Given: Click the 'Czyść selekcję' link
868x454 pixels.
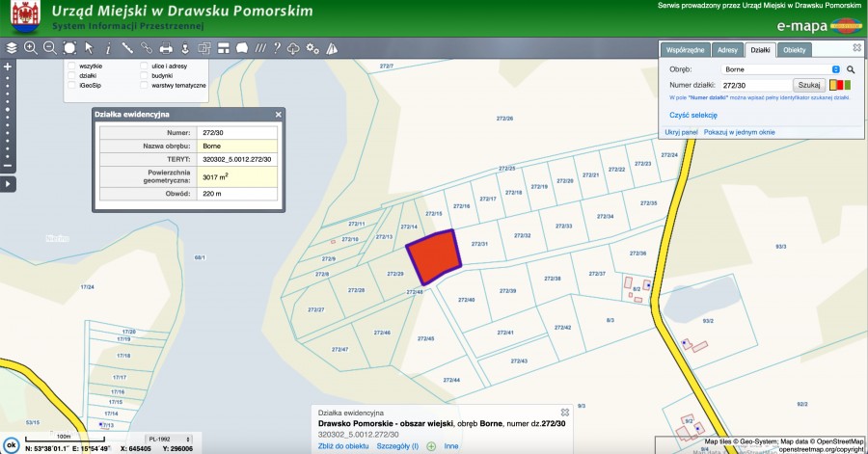Looking at the screenshot, I should [x=693, y=115].
